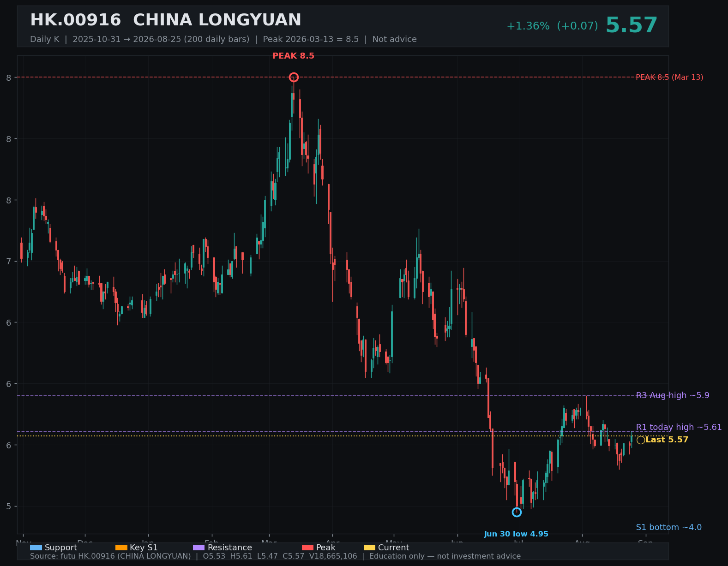Click the y-axis tick label 7
Viewport: 728px width, 566px height.
coord(9,262)
